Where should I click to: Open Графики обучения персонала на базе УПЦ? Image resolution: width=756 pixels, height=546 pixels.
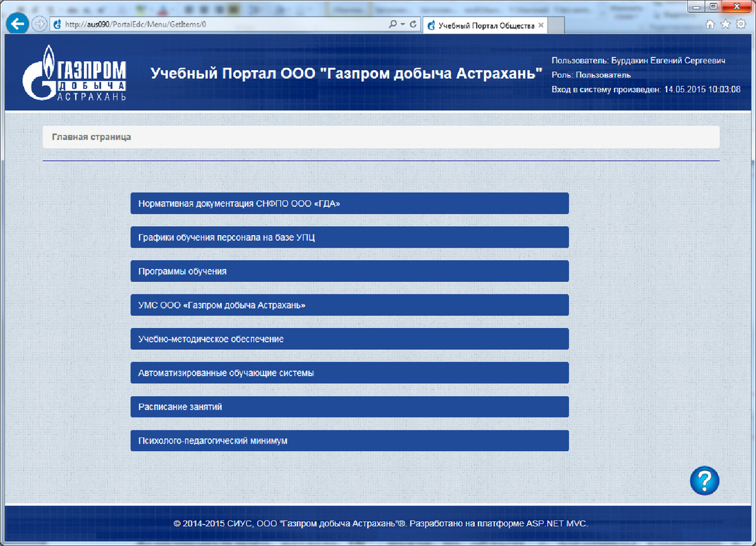click(x=350, y=237)
